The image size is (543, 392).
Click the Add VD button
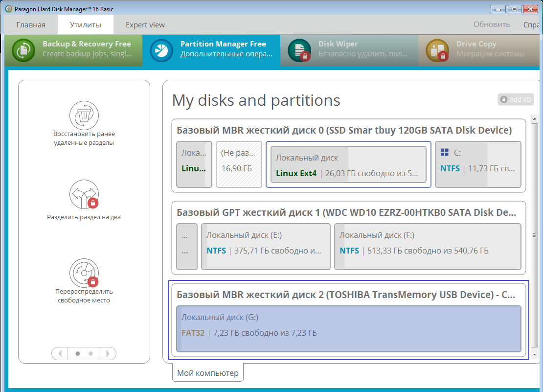pos(516,99)
